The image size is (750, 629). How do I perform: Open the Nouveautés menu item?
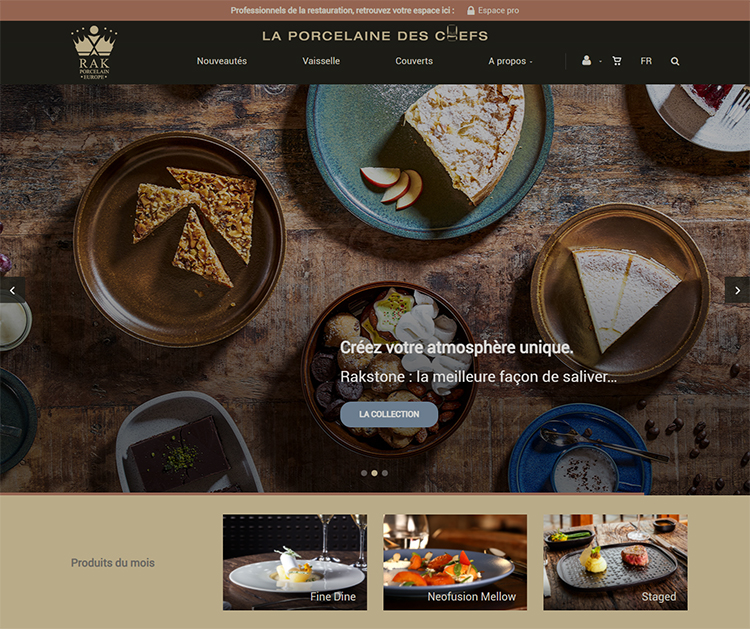point(222,61)
